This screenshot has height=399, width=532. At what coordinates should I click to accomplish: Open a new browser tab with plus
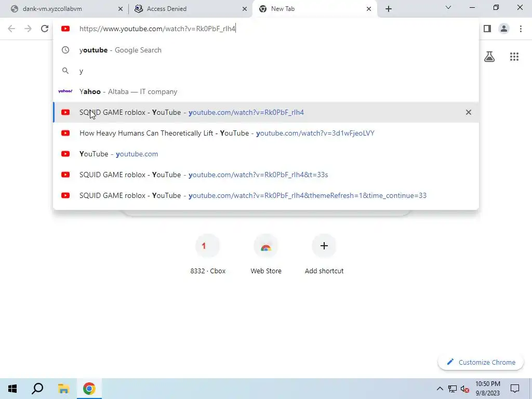pos(389,9)
